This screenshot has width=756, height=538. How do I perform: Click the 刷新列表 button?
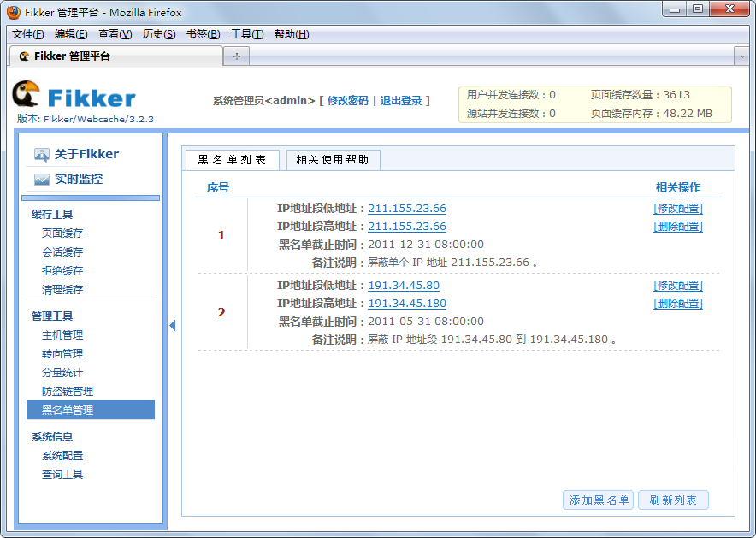point(673,500)
